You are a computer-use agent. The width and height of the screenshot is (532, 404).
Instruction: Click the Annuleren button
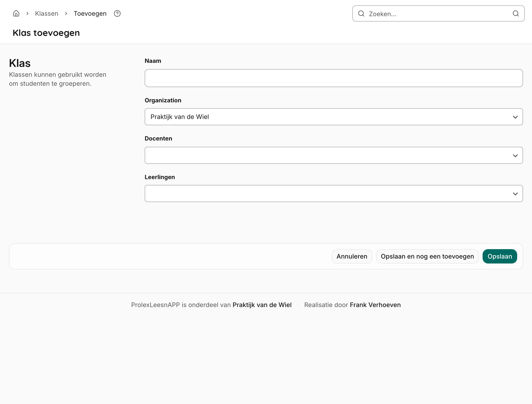[x=352, y=256]
